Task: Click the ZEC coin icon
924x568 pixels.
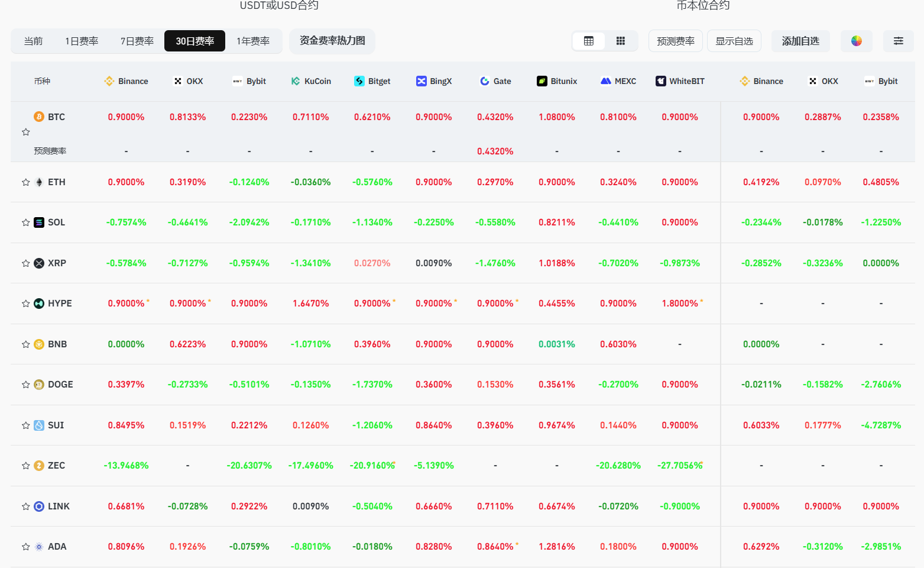Action: [x=39, y=466]
